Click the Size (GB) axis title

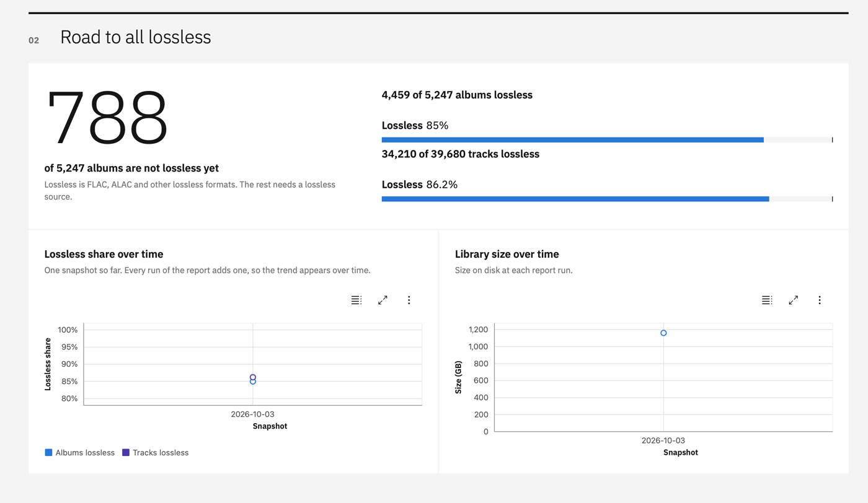[459, 377]
